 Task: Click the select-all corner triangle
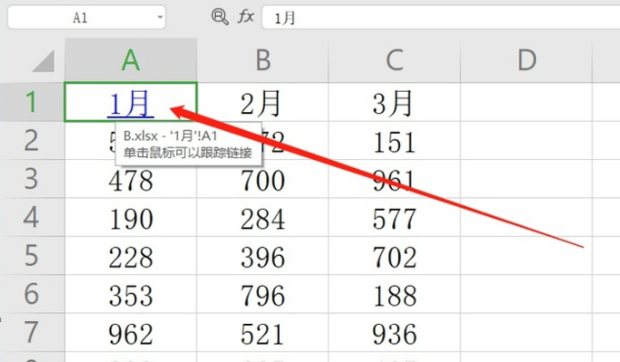43,61
